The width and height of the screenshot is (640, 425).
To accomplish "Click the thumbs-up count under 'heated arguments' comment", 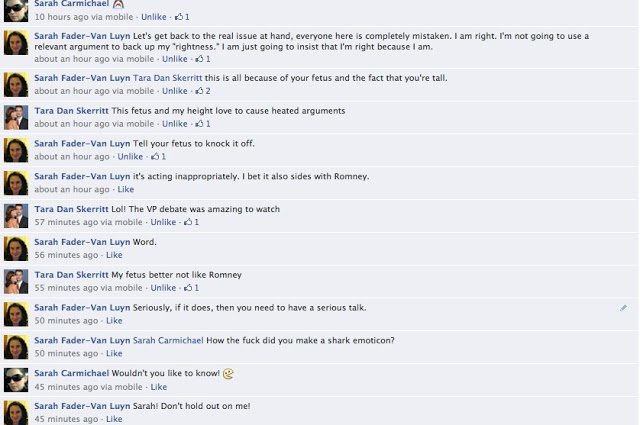I will [x=203, y=124].
